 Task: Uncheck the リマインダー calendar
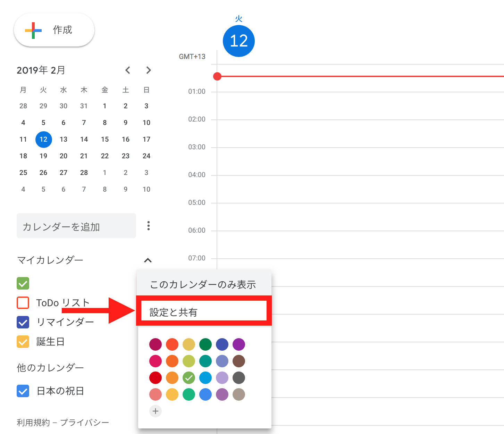coord(23,322)
